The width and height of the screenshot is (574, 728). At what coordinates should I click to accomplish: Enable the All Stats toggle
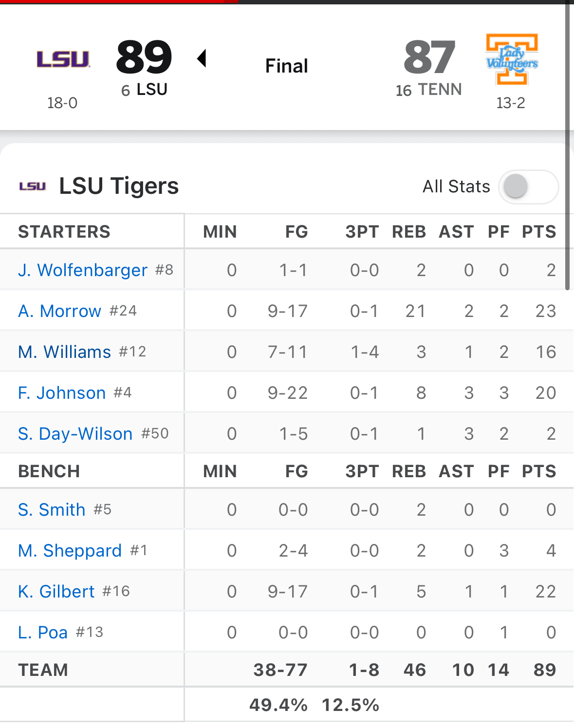528,187
